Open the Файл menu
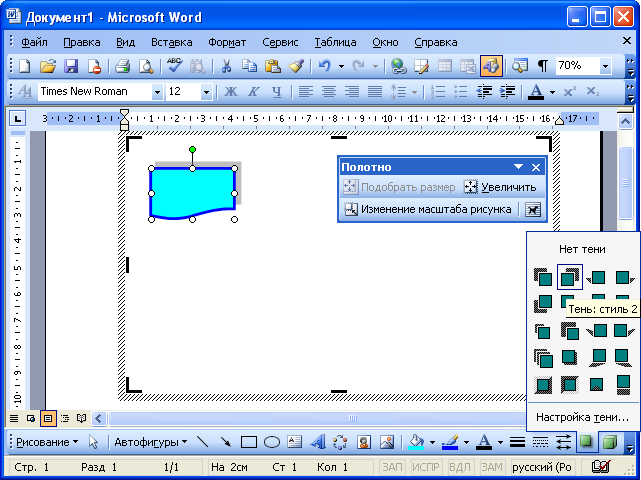This screenshot has height=480, width=641. tap(34, 42)
